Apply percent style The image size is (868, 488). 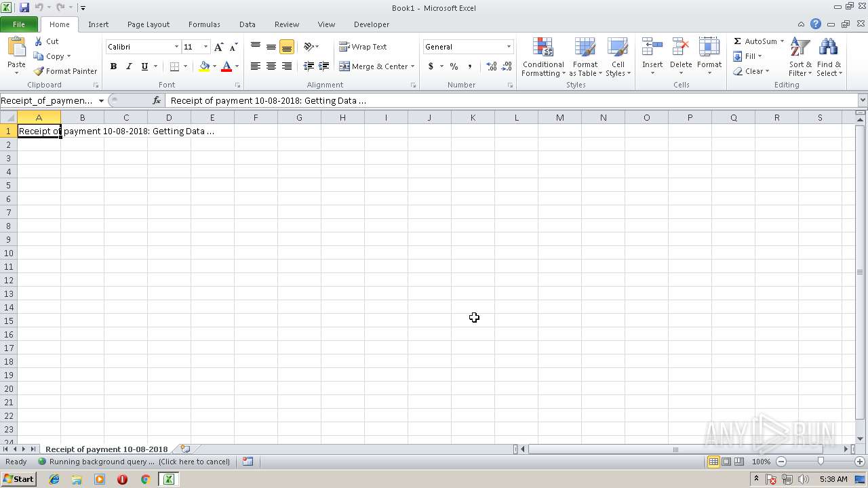coord(454,66)
